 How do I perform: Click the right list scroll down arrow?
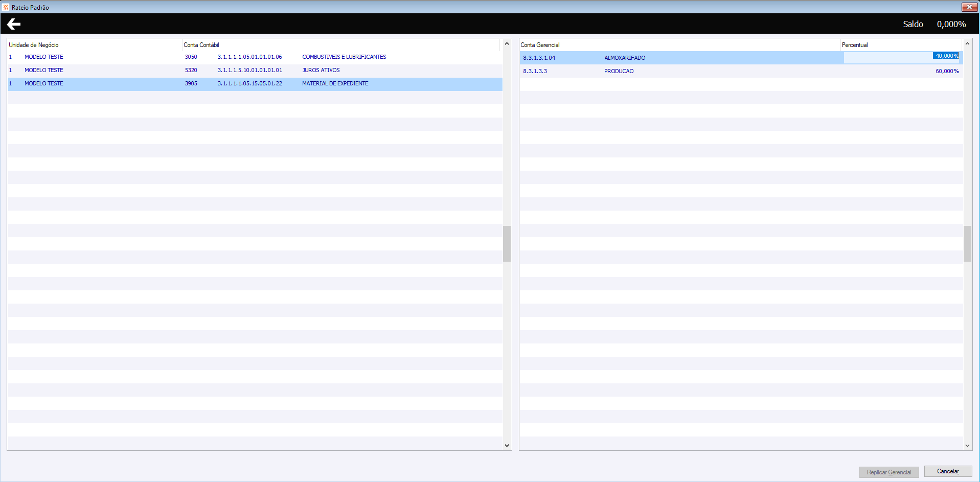point(967,446)
